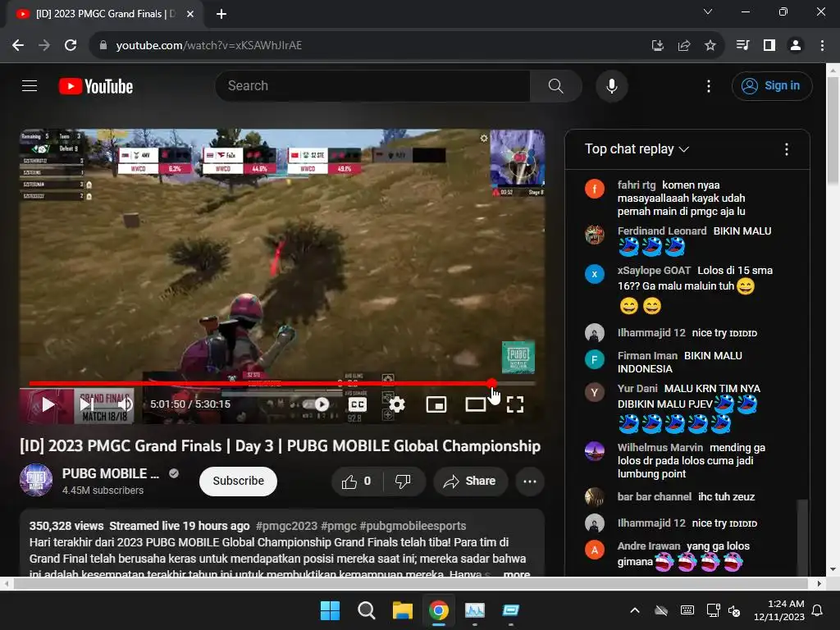Open notifications bell in taskbar
The image size is (840, 630).
818,610
